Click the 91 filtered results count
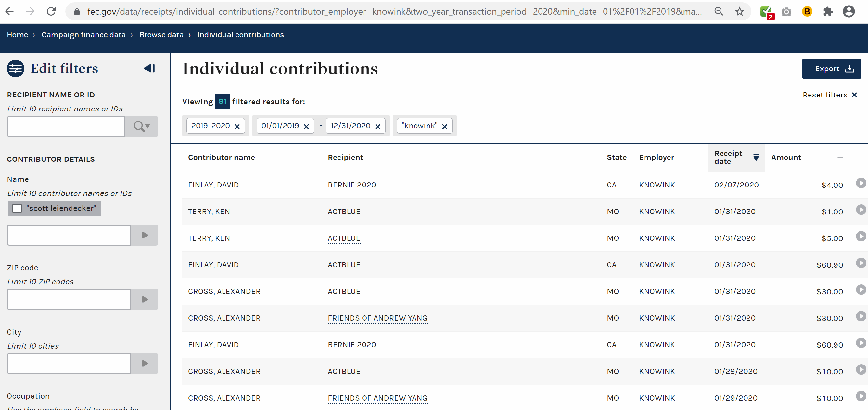Viewport: 868px width, 410px height. click(x=223, y=101)
